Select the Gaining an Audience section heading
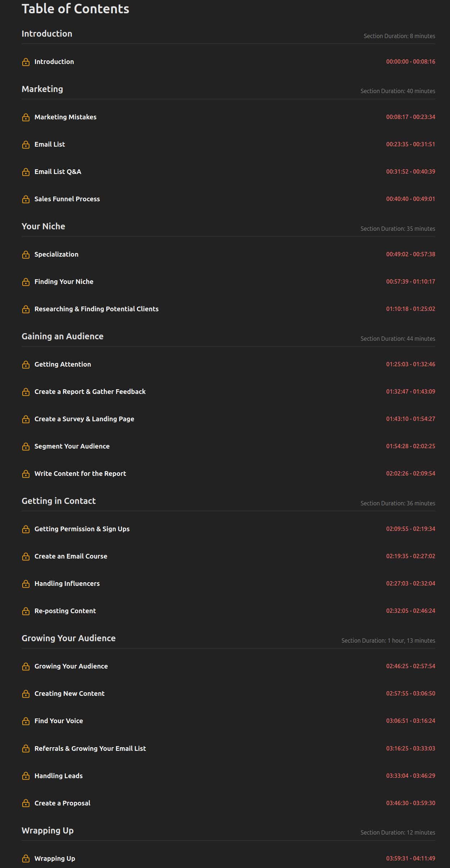 point(62,336)
